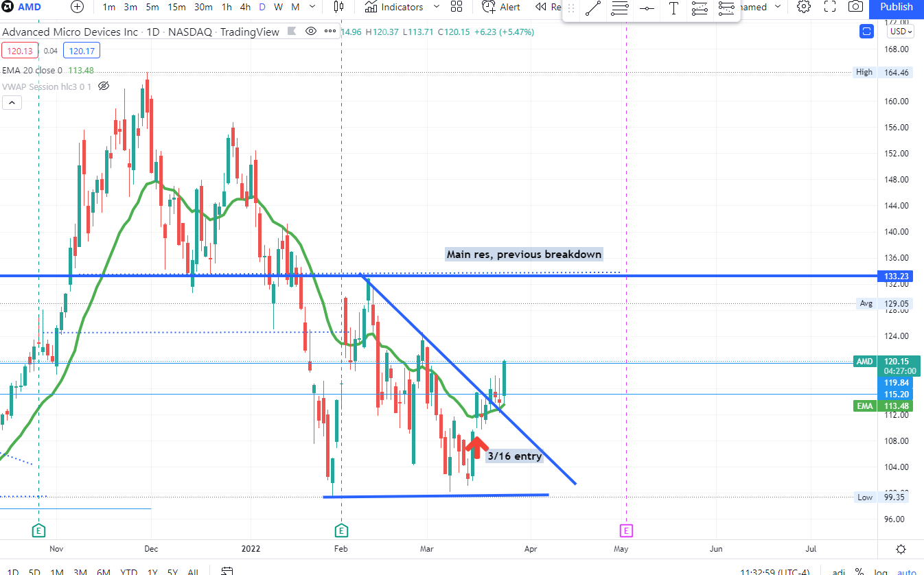Screen dimensions: 924x575
Task: Create an Alert
Action: [501, 7]
